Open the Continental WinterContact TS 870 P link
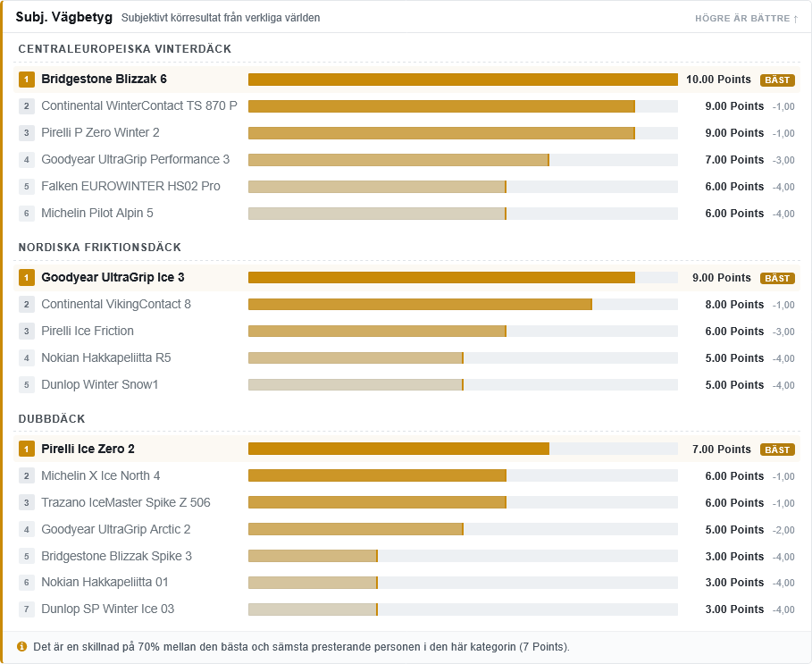812x664 pixels. (x=139, y=105)
